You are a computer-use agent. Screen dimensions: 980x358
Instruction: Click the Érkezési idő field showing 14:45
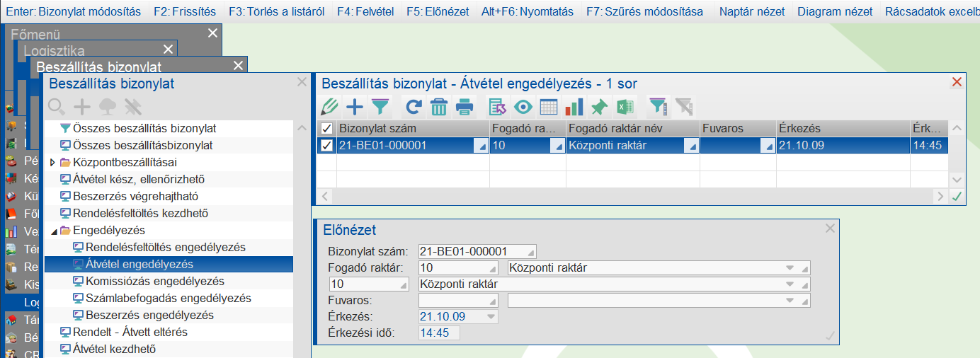pos(439,333)
